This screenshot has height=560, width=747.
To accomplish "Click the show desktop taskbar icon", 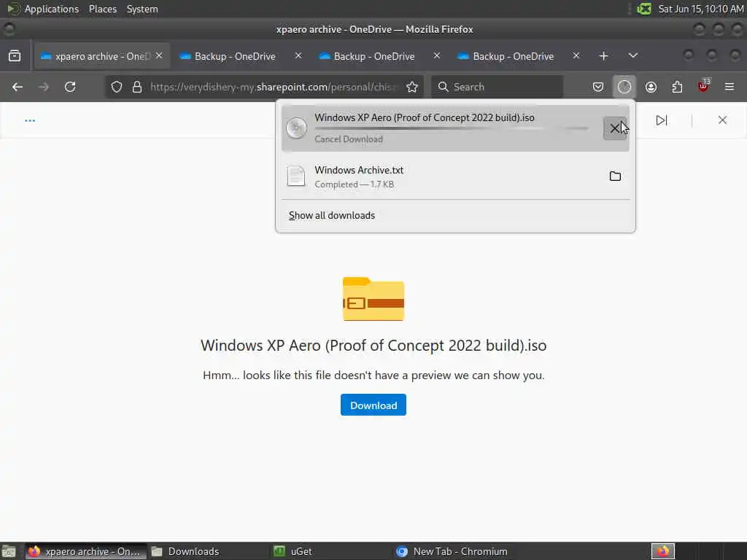I will point(9,551).
